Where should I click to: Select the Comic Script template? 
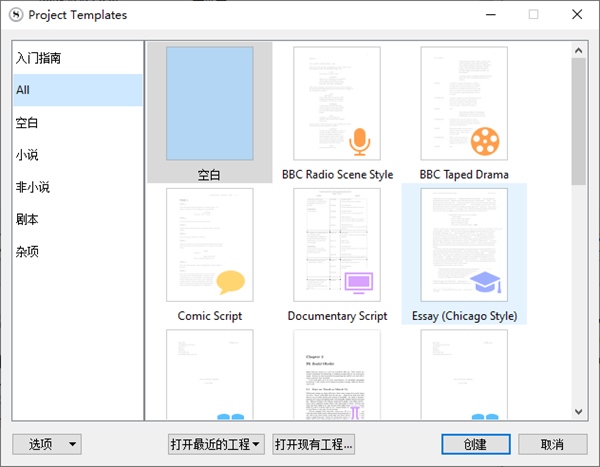pyautogui.click(x=210, y=254)
